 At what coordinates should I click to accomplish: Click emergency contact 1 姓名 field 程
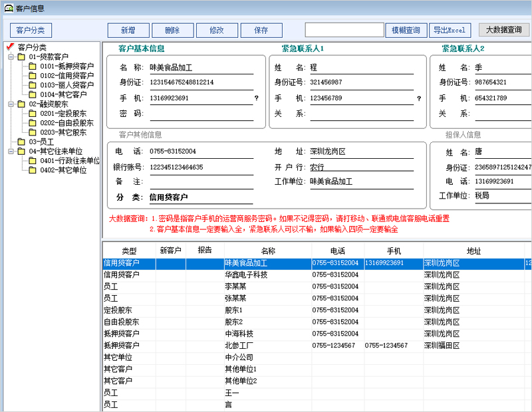point(362,68)
